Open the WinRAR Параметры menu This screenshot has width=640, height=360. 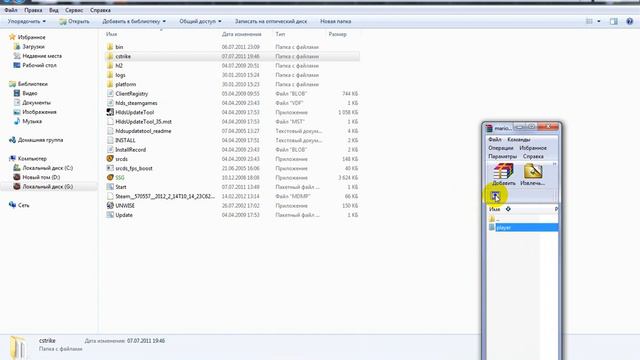[502, 156]
